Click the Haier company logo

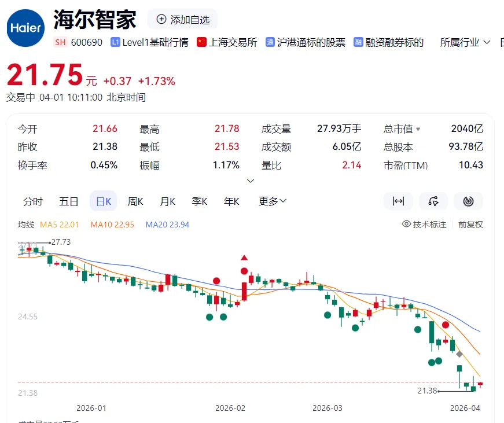pyautogui.click(x=25, y=28)
